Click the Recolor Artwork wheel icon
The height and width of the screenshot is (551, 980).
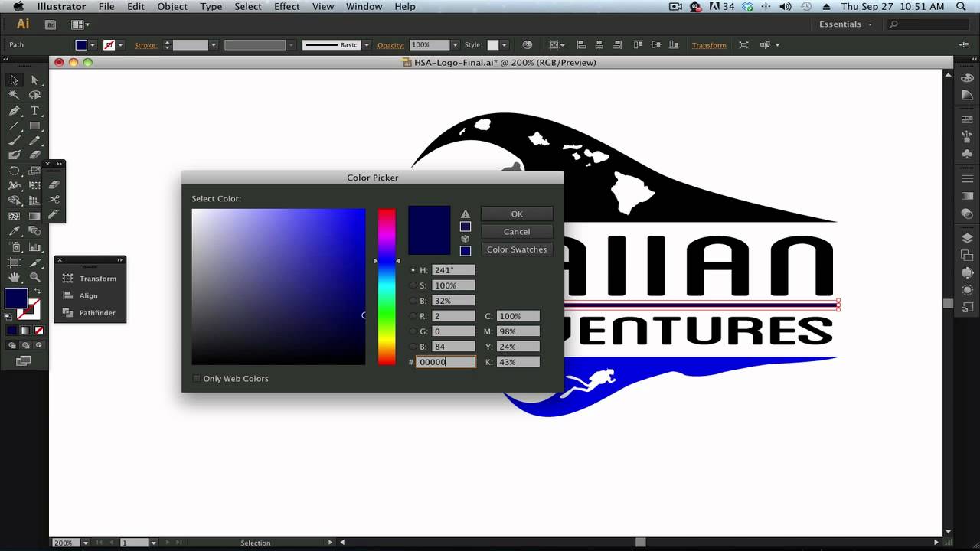coord(527,45)
